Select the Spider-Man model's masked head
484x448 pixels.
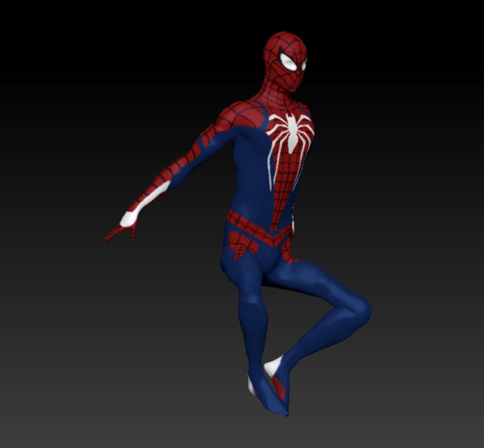(x=285, y=61)
